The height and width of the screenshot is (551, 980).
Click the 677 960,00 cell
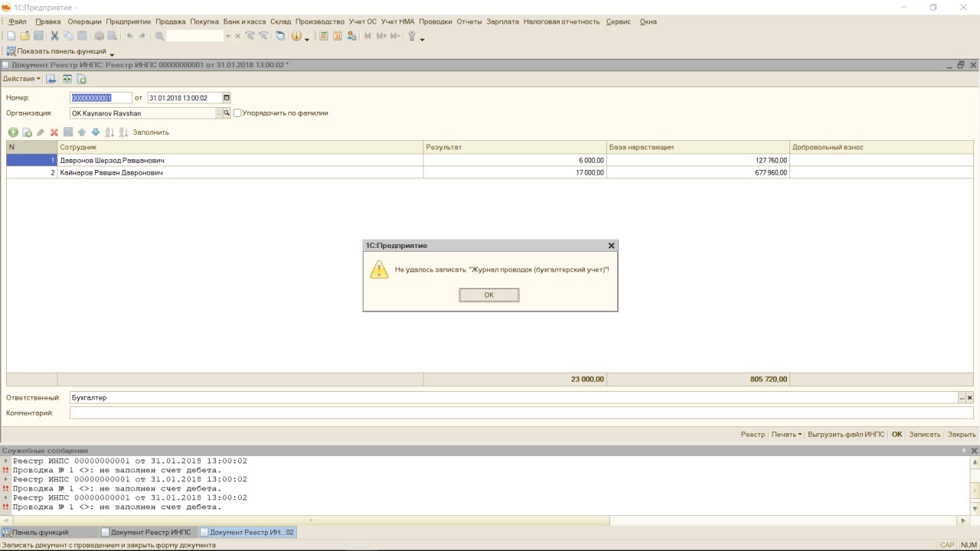pos(697,172)
